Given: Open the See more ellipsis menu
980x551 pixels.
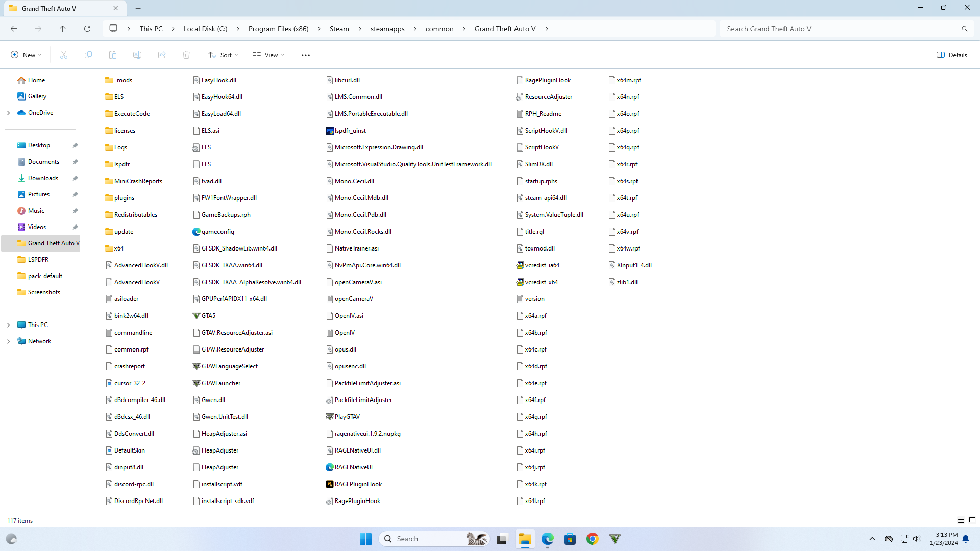Looking at the screenshot, I should tap(306, 55).
